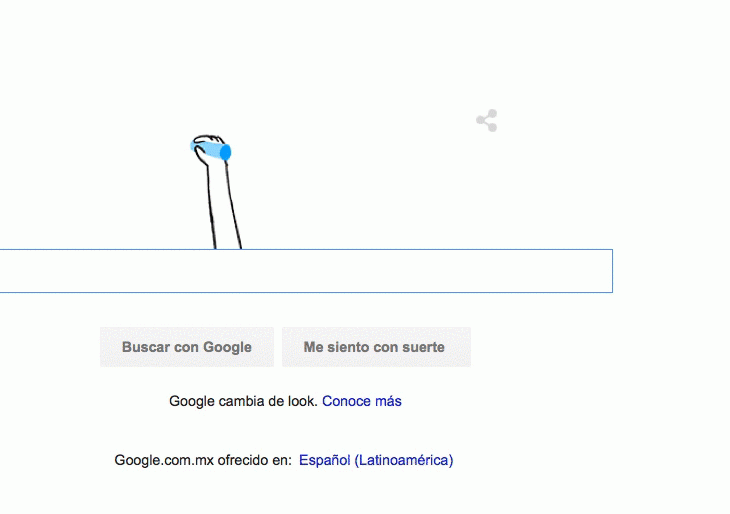Click the dark blue end of the cylinder
The height and width of the screenshot is (514, 730).
[225, 152]
